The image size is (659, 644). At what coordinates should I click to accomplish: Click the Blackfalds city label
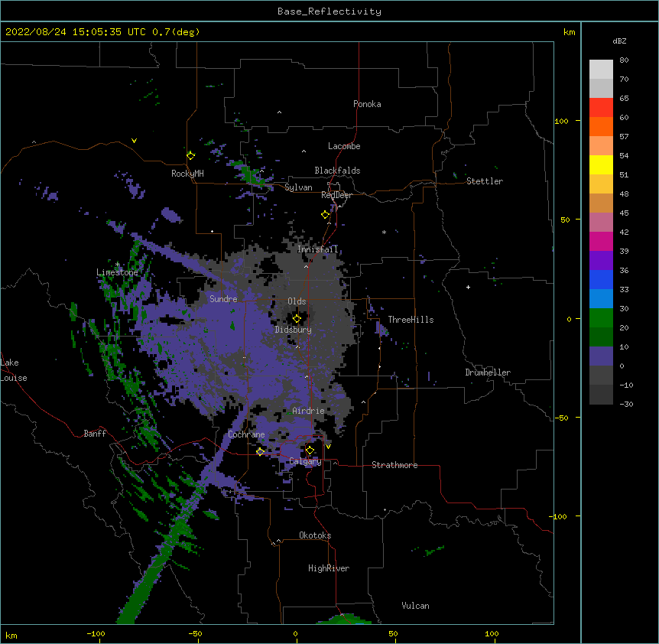tap(337, 171)
